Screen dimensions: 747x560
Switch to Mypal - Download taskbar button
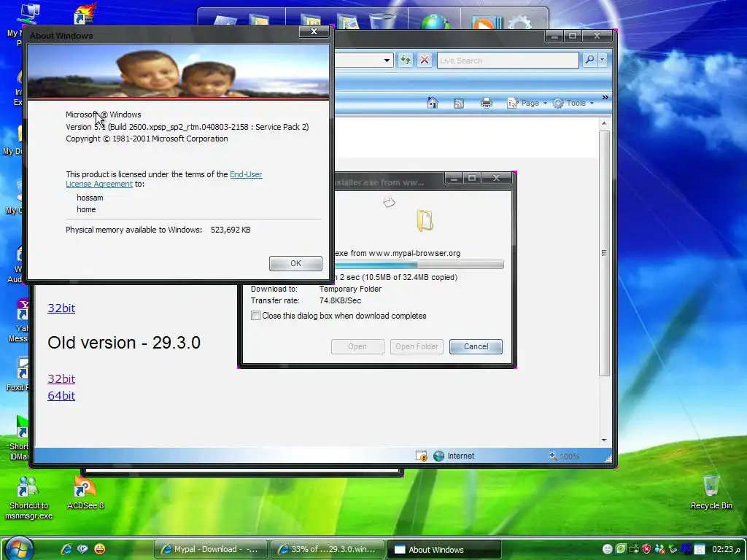pos(211,549)
